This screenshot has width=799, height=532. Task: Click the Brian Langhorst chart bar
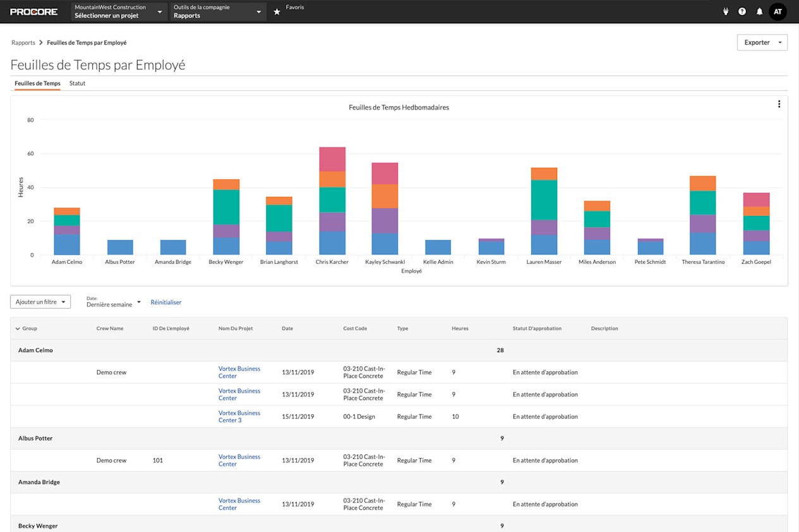(279, 226)
